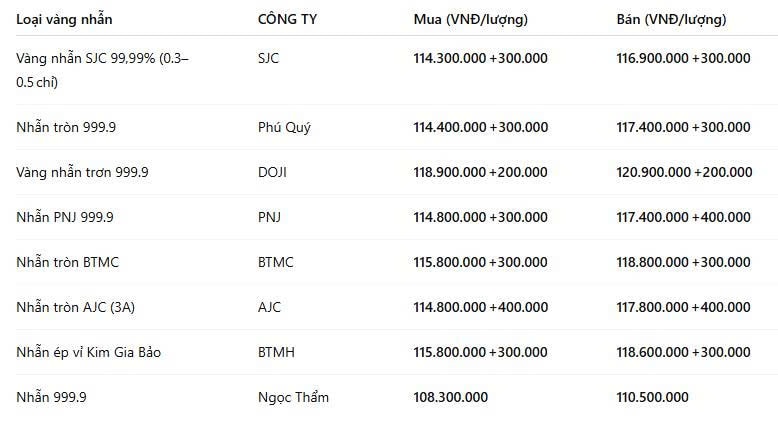Select the Ngọc Thẩm buy price 108.300.000
This screenshot has height=425, width=778.
point(451,397)
